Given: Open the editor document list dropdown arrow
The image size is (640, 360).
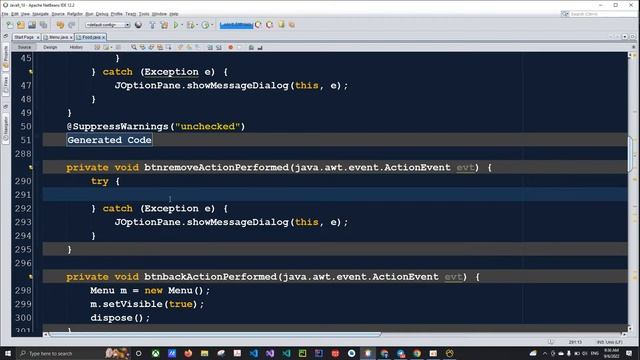Looking at the screenshot, I should click(625, 37).
